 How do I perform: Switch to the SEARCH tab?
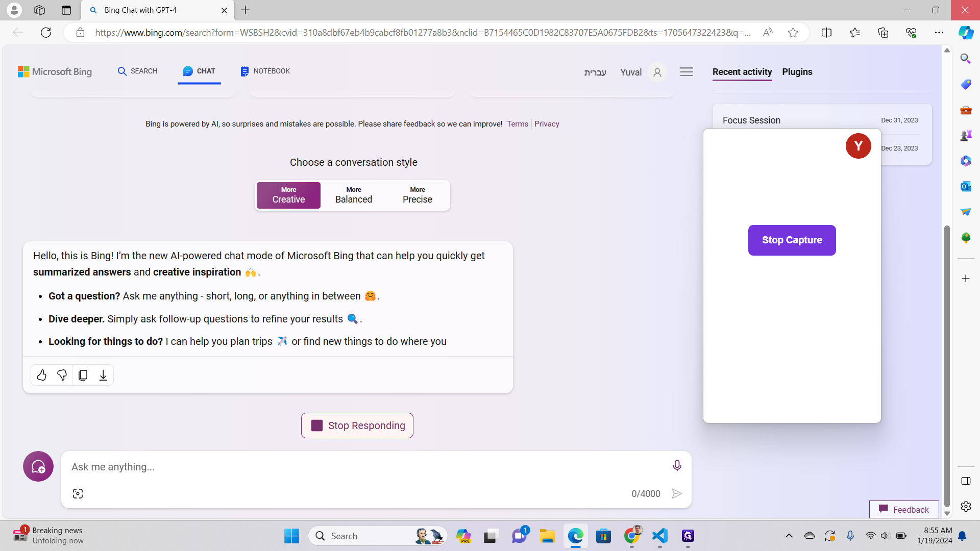pos(137,71)
